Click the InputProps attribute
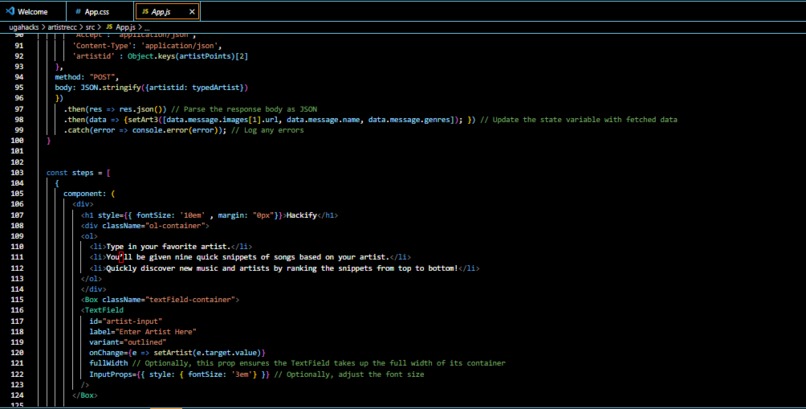Image resolution: width=806 pixels, height=409 pixels. pyautogui.click(x=111, y=375)
